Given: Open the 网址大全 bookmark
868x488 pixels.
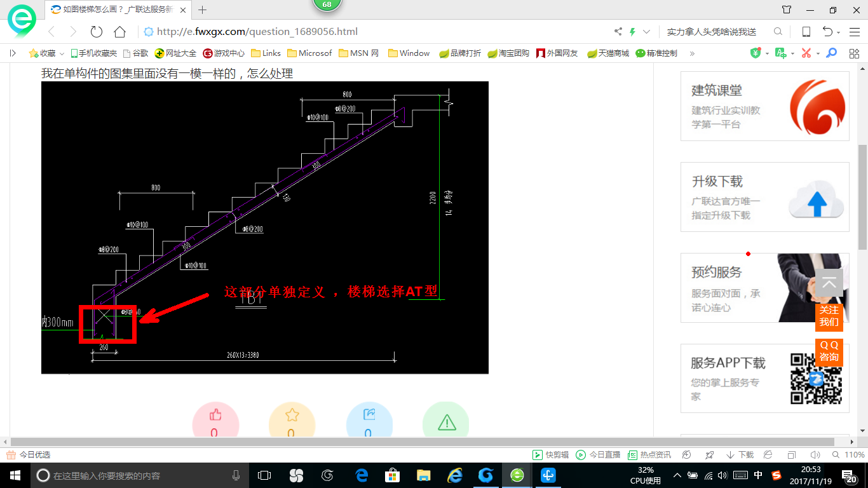Looking at the screenshot, I should point(176,53).
